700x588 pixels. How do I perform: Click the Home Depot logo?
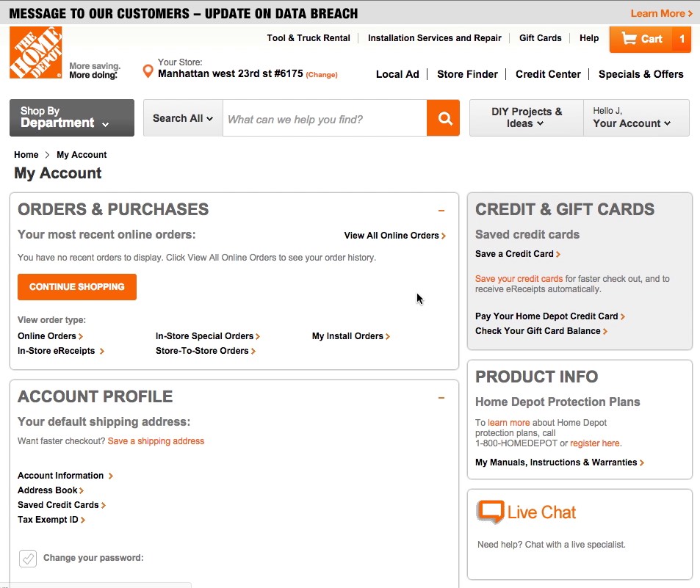35,53
